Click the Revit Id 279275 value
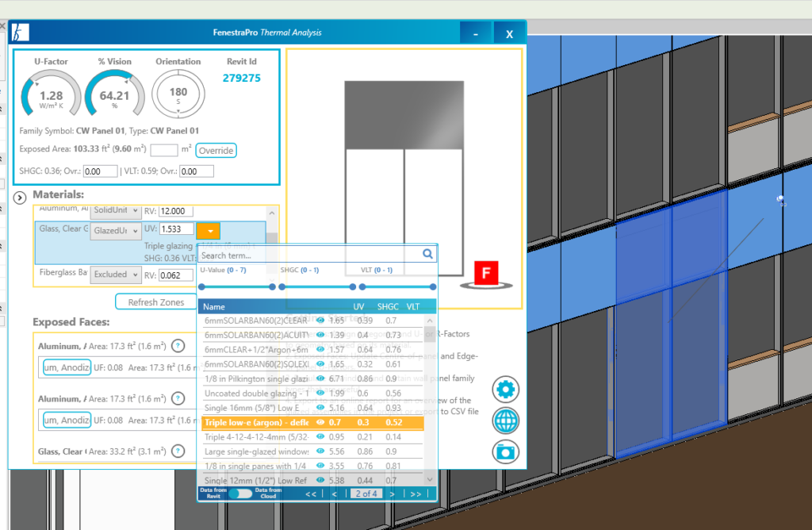This screenshot has height=530, width=812. tap(242, 79)
